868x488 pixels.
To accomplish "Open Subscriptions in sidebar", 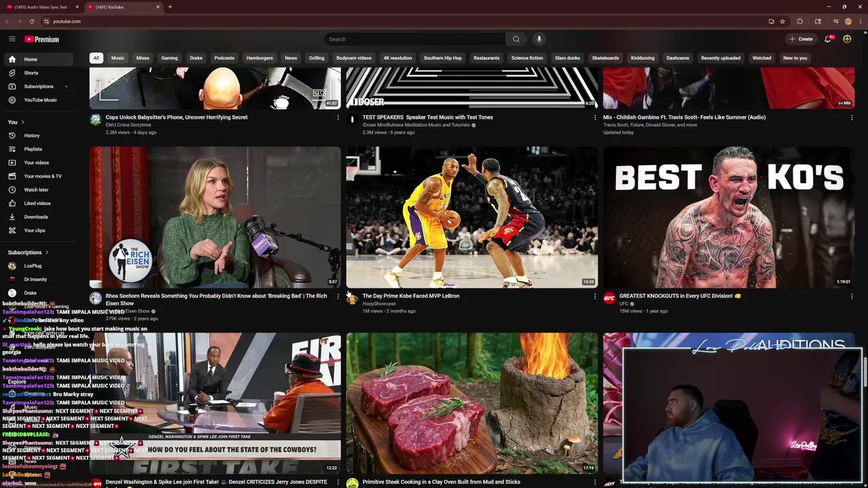I will (x=39, y=86).
